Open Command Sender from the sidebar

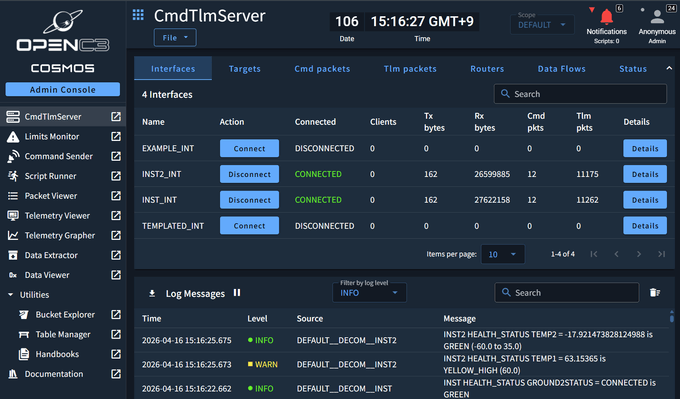tap(59, 156)
